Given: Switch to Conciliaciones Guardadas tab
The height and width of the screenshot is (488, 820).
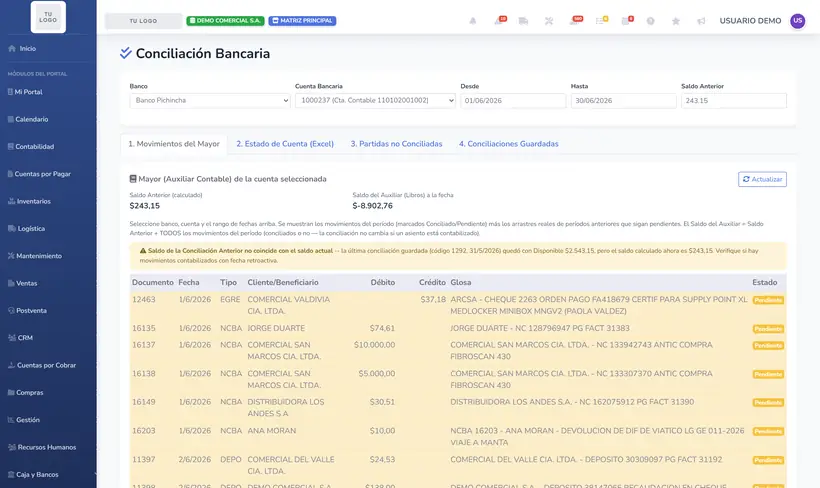Looking at the screenshot, I should click(x=509, y=144).
